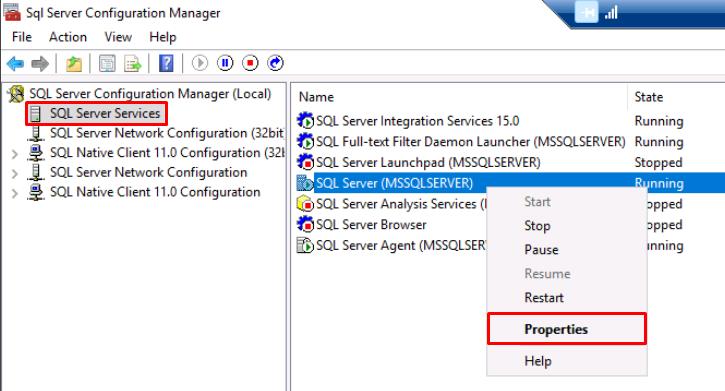Expand SQL Native Client 11.0 Configuration (32bit)

(15, 154)
